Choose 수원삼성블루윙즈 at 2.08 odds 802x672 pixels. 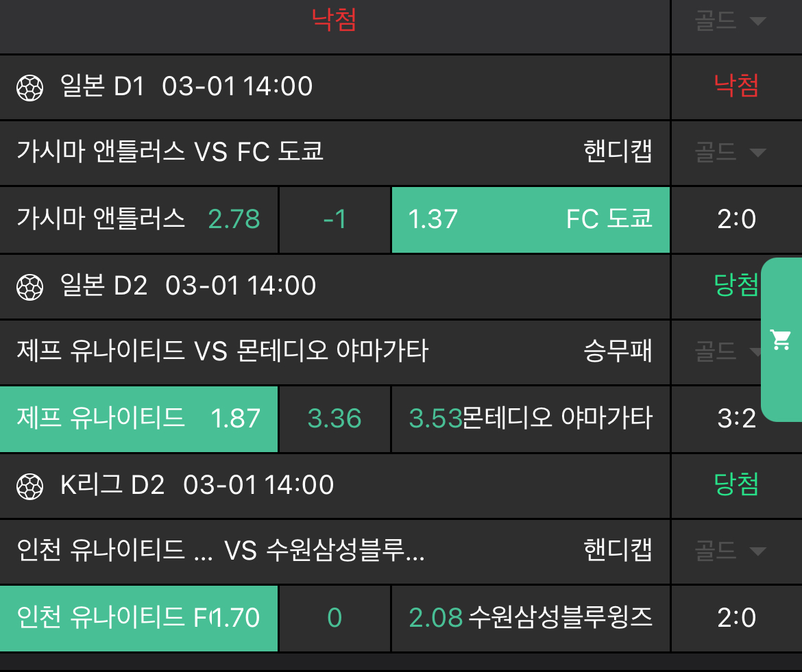click(x=530, y=618)
